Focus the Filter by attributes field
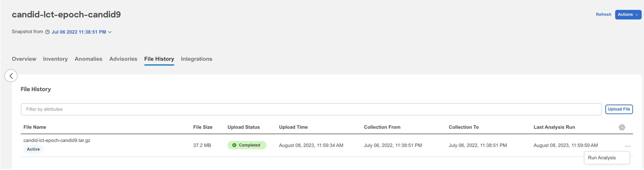This screenshot has height=170, width=644. tap(311, 109)
